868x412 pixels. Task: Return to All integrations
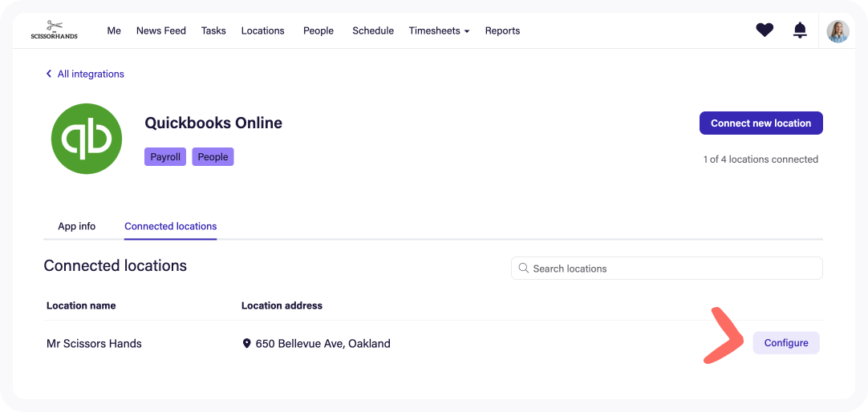[x=91, y=74]
